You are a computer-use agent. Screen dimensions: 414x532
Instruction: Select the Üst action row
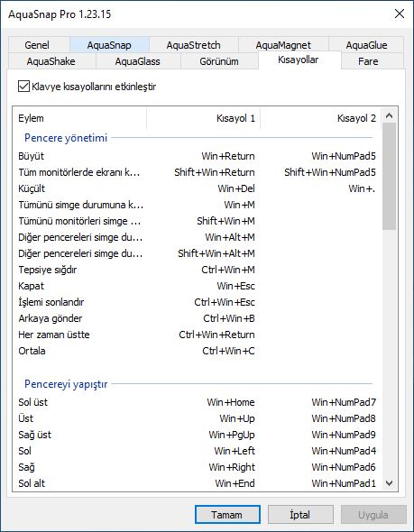point(197,418)
